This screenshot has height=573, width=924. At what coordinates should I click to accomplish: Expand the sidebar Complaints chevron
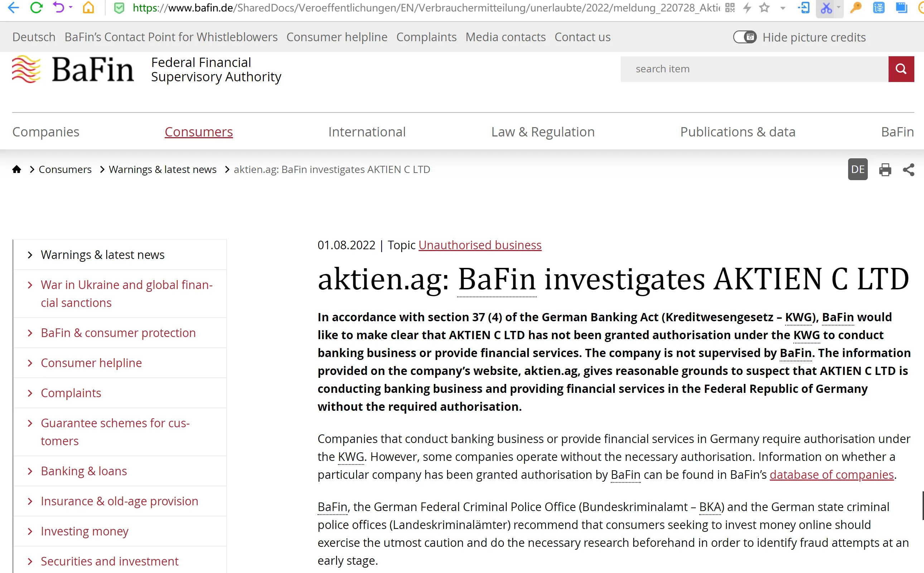[30, 393]
